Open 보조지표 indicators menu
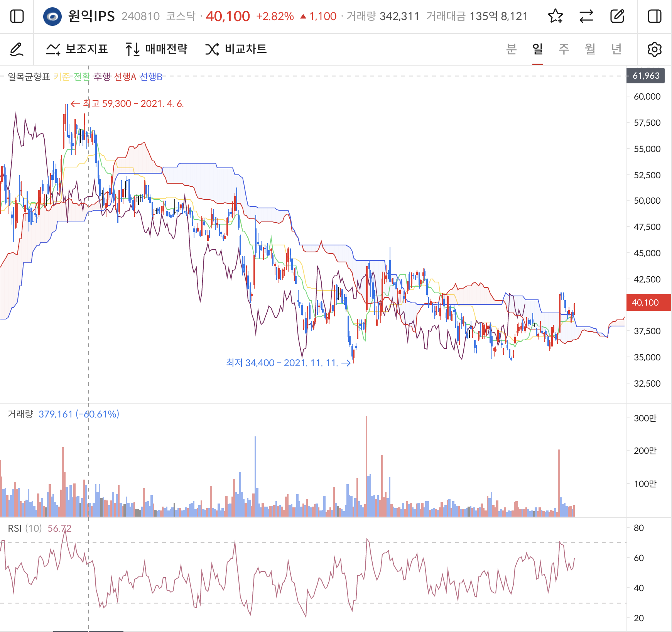The image size is (672, 632). [x=77, y=49]
